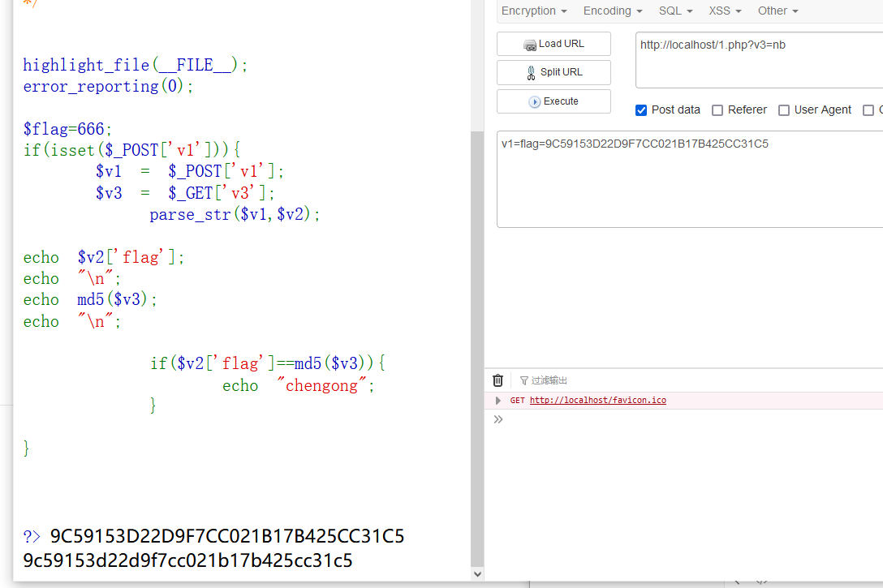Image resolution: width=883 pixels, height=588 pixels.
Task: Clear console output with trash icon
Action: [497, 381]
